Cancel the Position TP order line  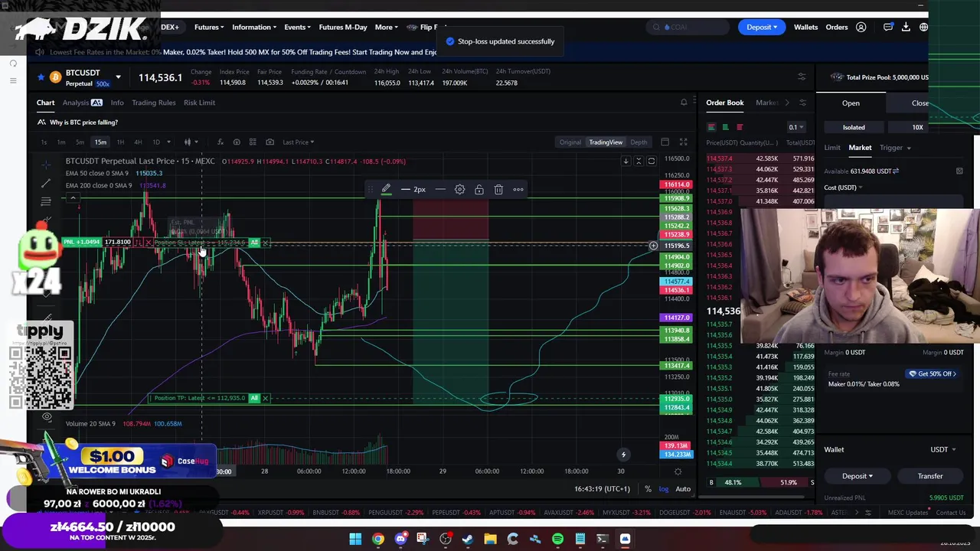click(265, 398)
